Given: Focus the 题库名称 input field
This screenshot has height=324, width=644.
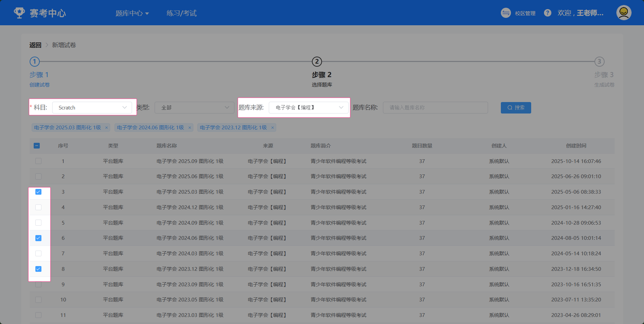Looking at the screenshot, I should [x=435, y=108].
